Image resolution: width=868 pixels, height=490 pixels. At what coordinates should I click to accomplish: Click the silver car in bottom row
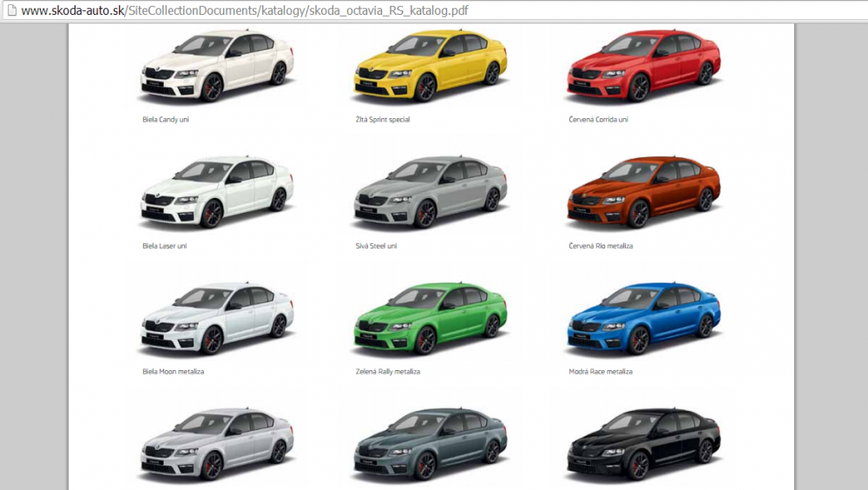pyautogui.click(x=217, y=445)
